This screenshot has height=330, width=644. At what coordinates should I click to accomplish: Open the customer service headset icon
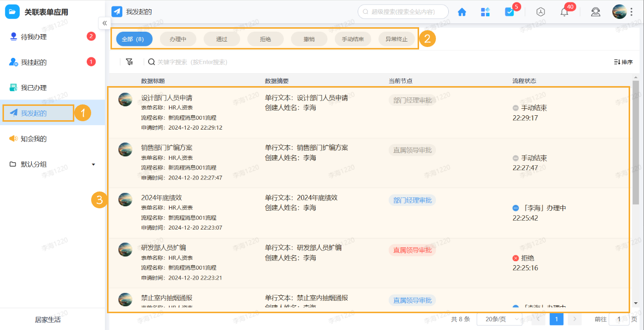[595, 11]
